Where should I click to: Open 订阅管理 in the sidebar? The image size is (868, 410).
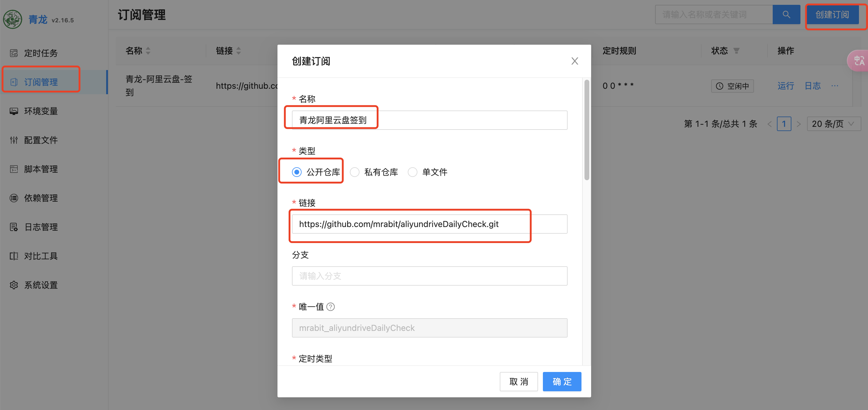coord(54,82)
